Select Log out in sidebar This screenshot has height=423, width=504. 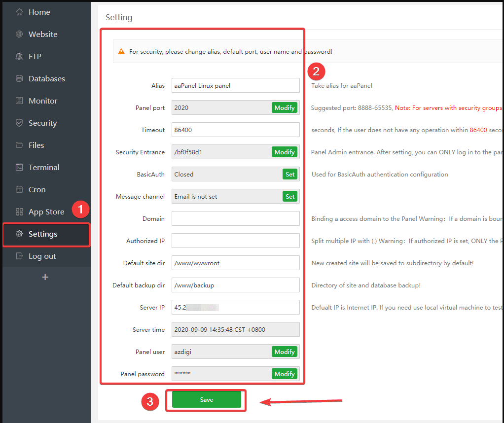point(42,256)
